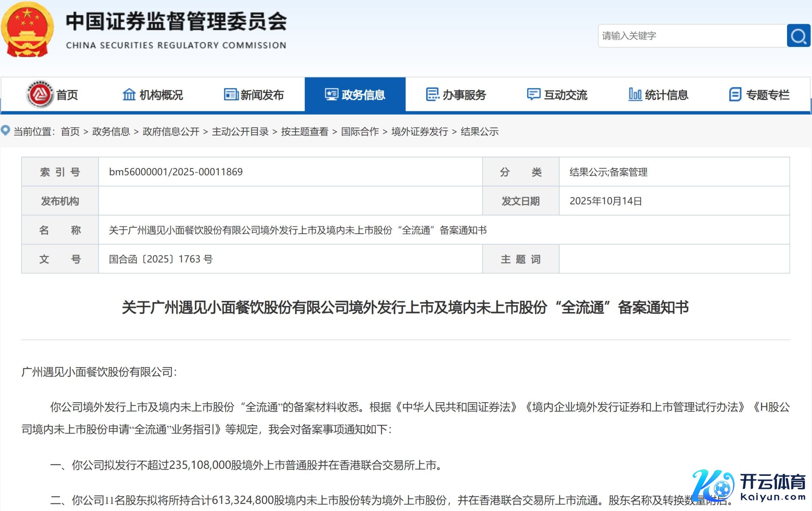Focus the 请输入关键字 search field
This screenshot has width=812, height=511.
692,36
